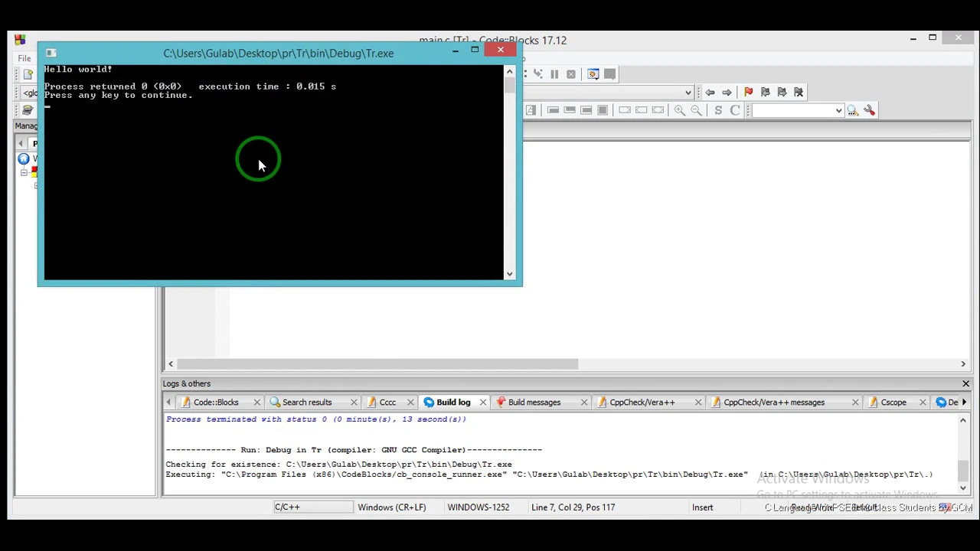Image resolution: width=980 pixels, height=551 pixels.
Task: Click the New file icon in Code::Blocks toolbar
Action: tap(28, 74)
